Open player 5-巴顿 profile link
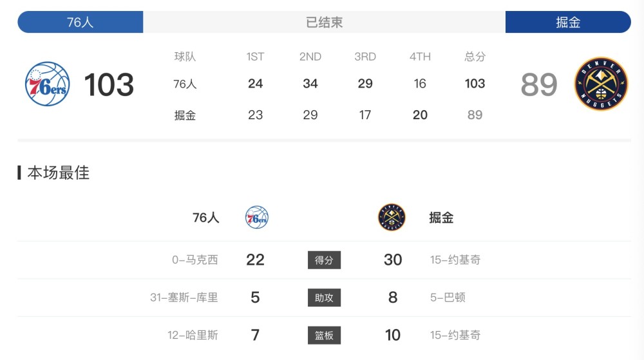The width and height of the screenshot is (644, 360). (x=448, y=298)
